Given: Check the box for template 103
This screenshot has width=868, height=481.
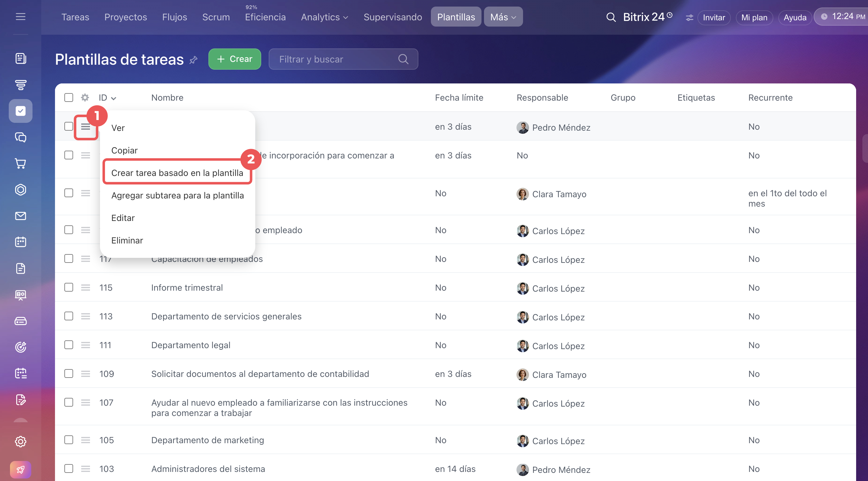Looking at the screenshot, I should (x=69, y=468).
